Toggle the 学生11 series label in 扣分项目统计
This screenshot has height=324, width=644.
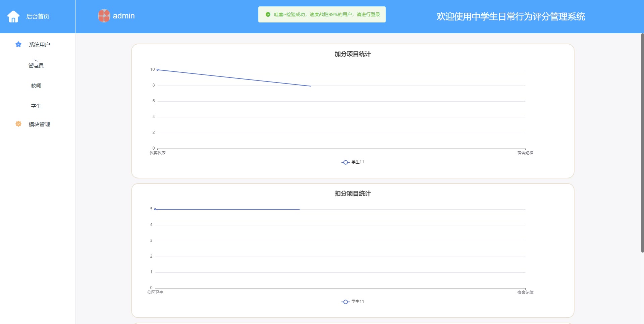tap(358, 302)
